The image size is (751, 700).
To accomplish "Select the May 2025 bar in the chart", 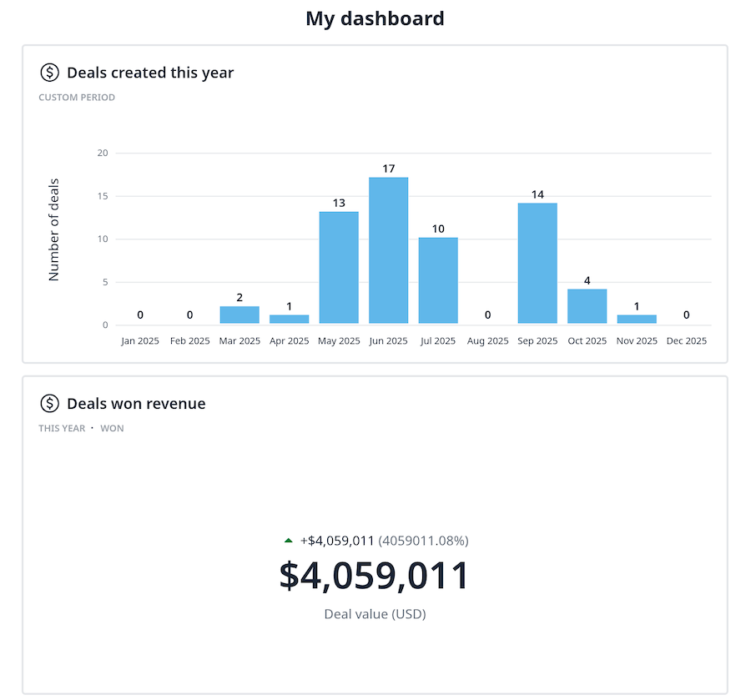I will click(x=339, y=267).
